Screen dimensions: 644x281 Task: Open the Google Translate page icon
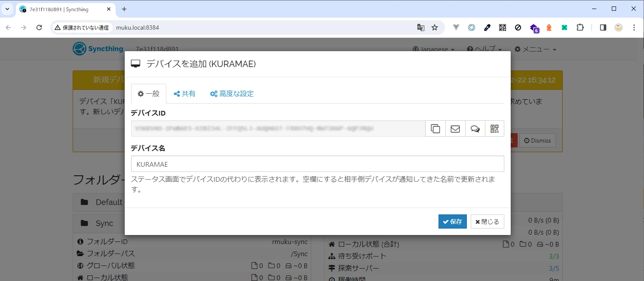pos(421,27)
